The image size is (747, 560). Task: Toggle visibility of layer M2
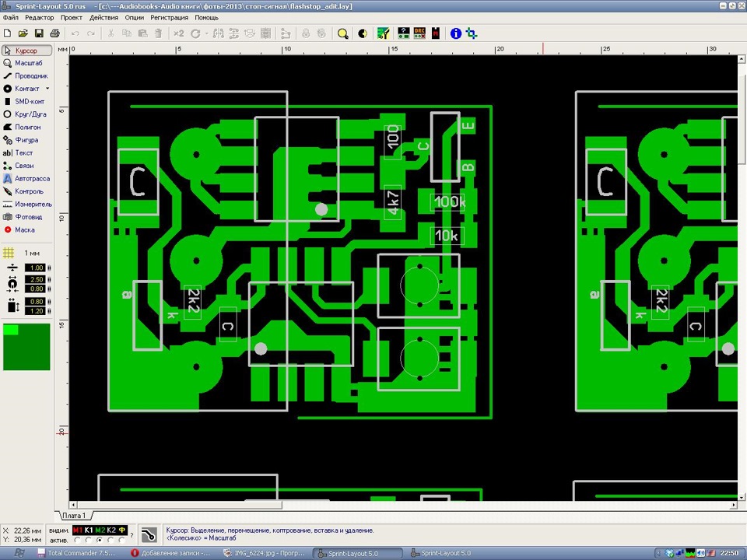click(x=100, y=530)
